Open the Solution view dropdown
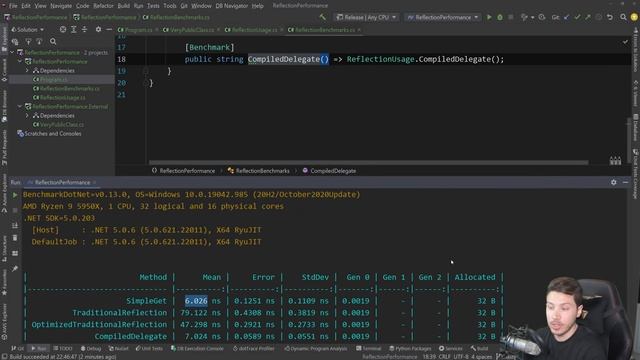The height and width of the screenshot is (360, 640). [28, 29]
